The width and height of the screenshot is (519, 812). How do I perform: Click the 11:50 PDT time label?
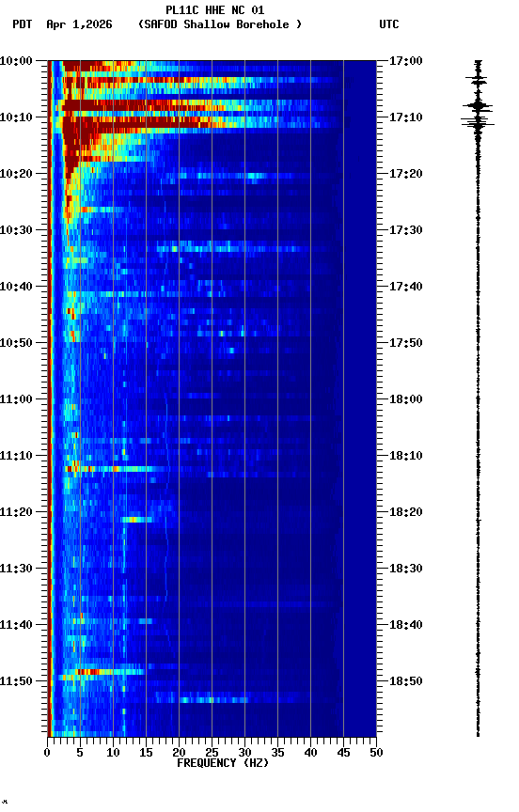tap(16, 681)
